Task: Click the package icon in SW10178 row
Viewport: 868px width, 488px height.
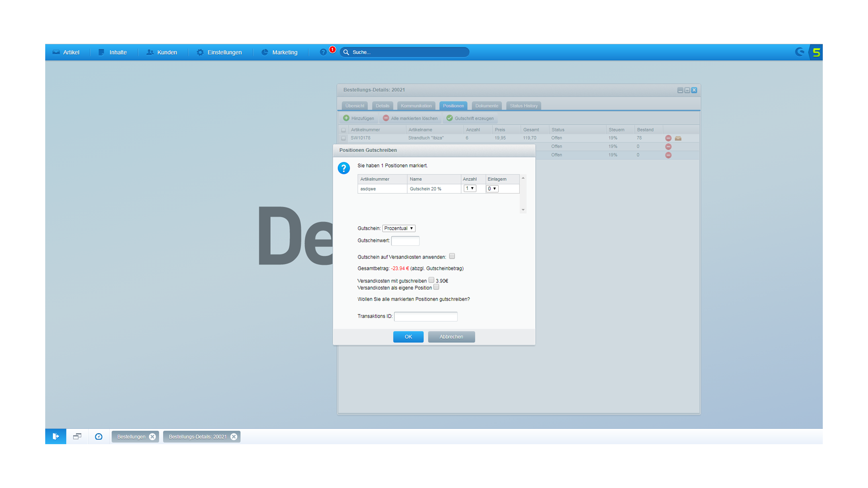Action: 678,138
